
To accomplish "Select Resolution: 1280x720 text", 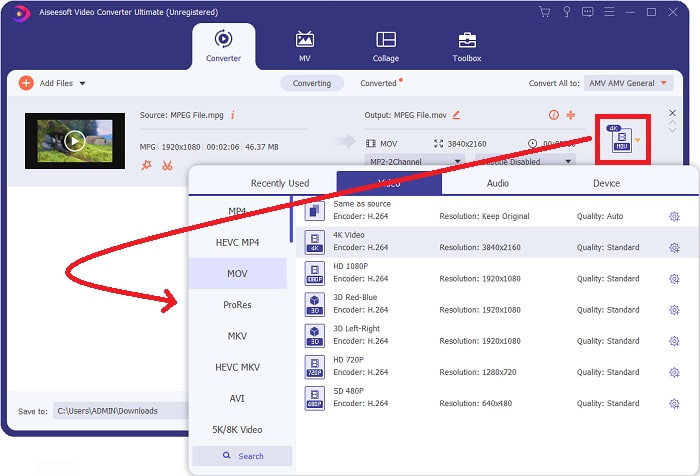I will (478, 372).
